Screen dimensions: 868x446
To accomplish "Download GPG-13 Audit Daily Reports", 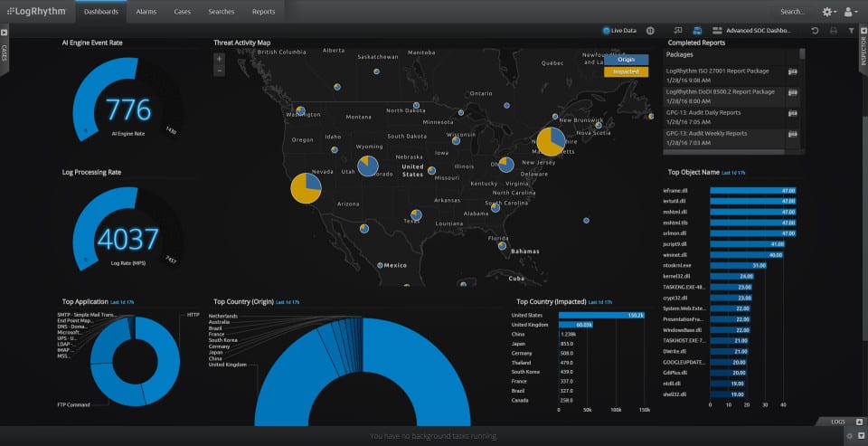I will 792,113.
